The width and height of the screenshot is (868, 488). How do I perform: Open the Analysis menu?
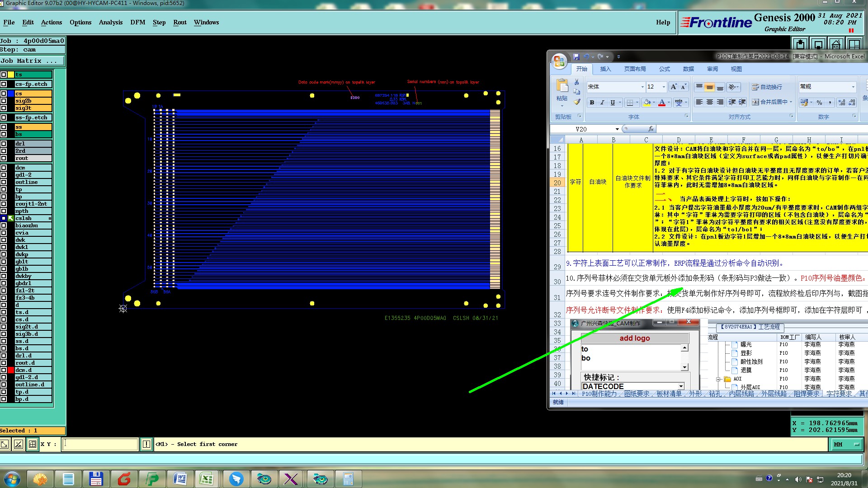pyautogui.click(x=111, y=22)
